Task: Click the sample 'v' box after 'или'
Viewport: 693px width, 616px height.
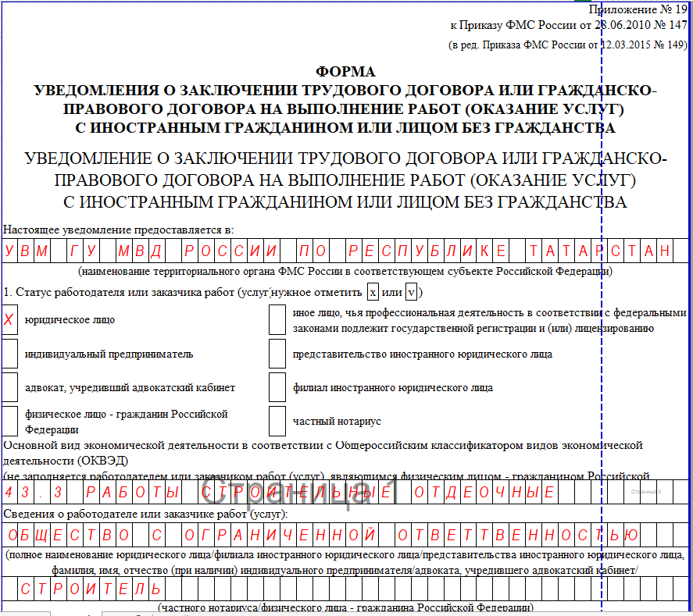Action: tap(411, 292)
